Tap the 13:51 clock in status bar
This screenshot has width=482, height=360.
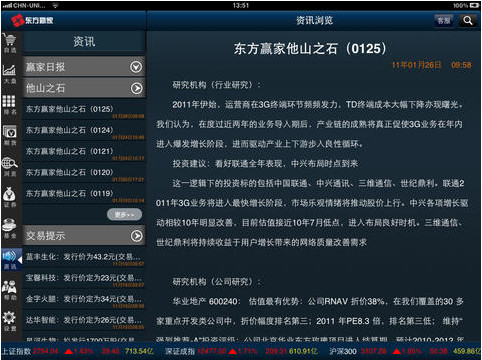click(241, 5)
